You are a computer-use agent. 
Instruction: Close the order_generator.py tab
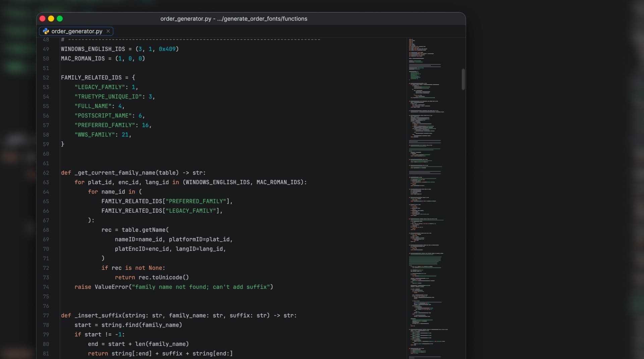pyautogui.click(x=108, y=31)
